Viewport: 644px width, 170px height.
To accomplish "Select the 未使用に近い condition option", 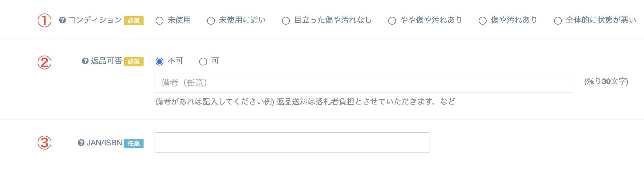I will [211, 21].
